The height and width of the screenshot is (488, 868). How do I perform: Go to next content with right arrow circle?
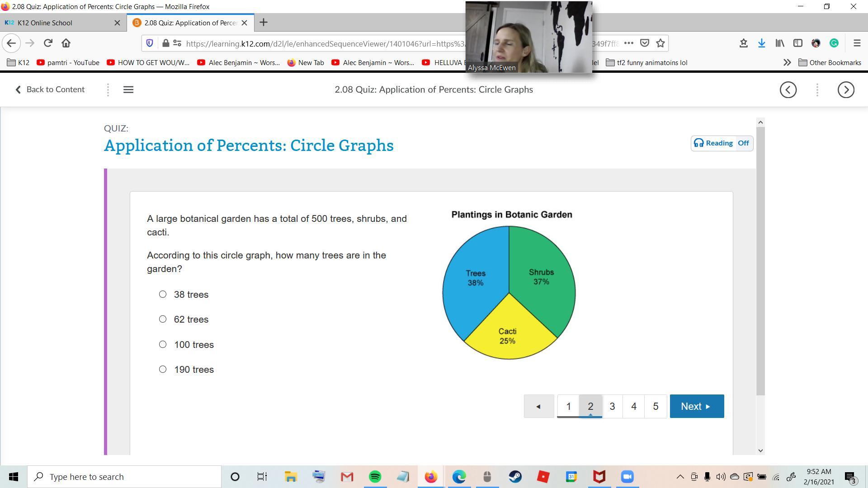point(846,90)
